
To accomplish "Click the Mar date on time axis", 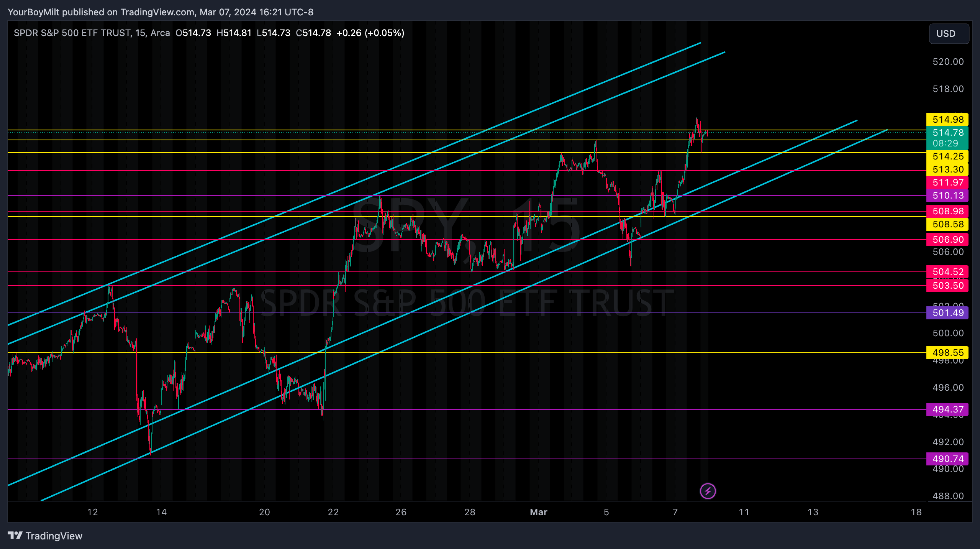I will (538, 512).
